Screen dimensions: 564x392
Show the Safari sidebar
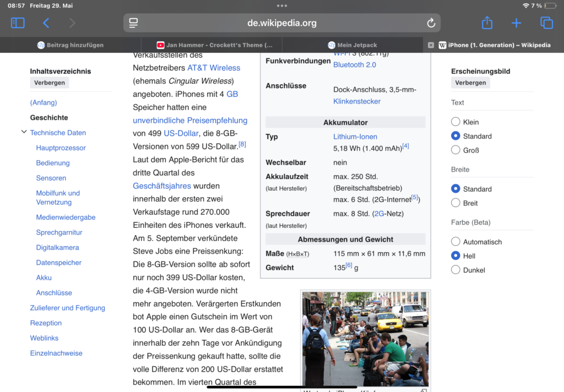18,23
